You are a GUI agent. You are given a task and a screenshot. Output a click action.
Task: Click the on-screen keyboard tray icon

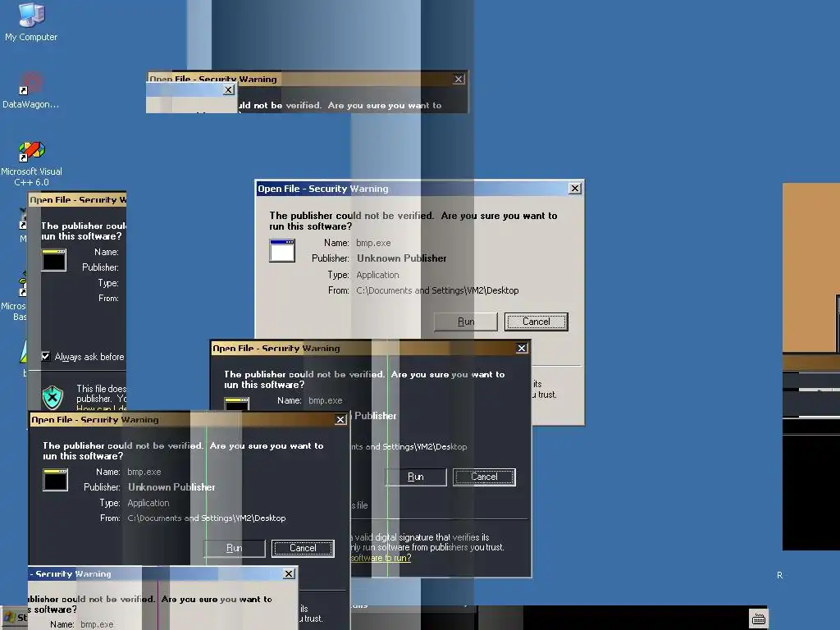(759, 619)
